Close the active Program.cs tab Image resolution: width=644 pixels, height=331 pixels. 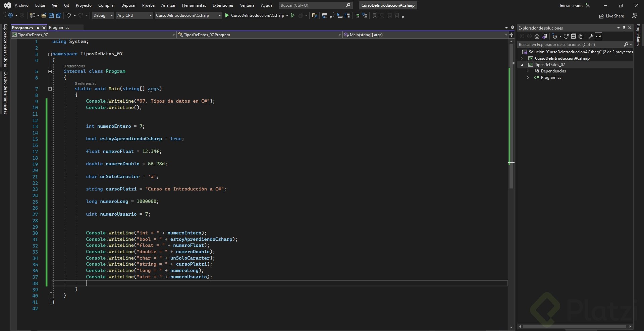[44, 27]
